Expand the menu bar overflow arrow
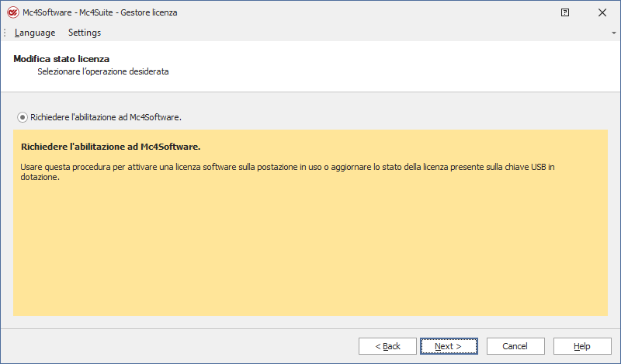The width and height of the screenshot is (621, 364). [x=613, y=33]
